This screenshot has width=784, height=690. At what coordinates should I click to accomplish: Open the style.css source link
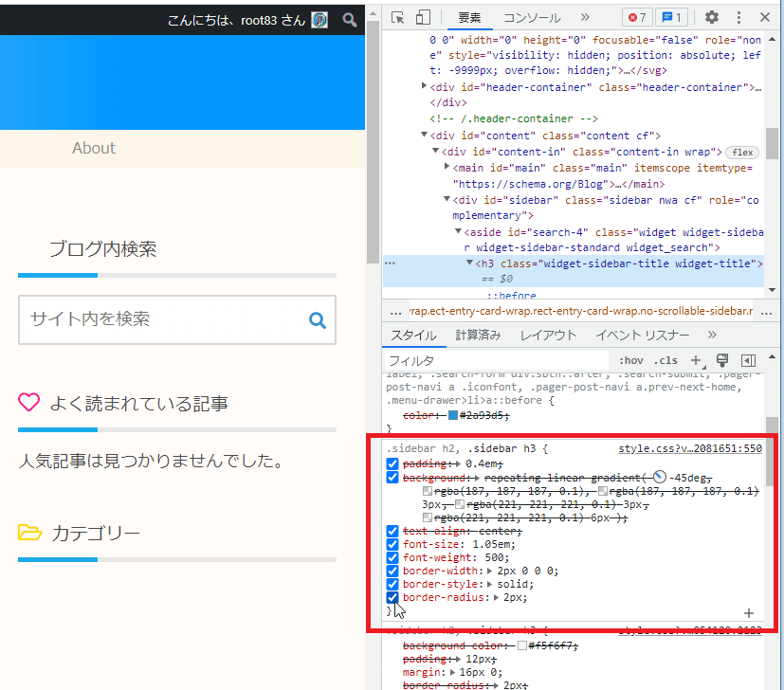coord(689,448)
